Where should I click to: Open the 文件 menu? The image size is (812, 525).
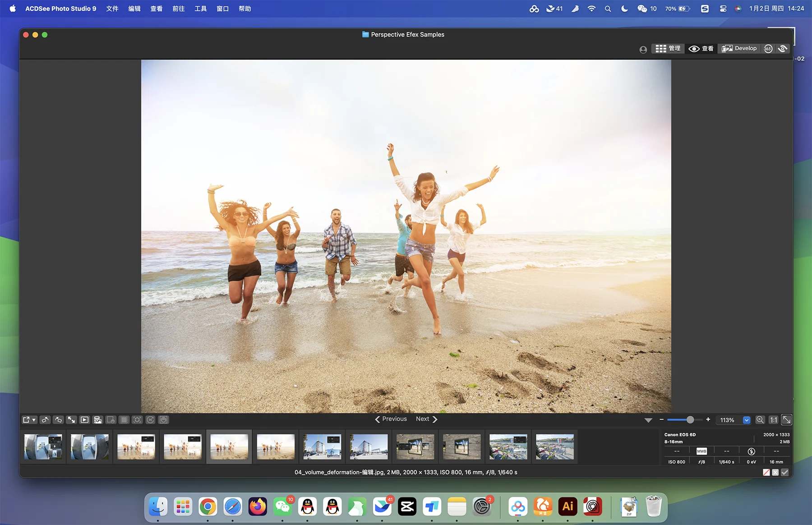point(112,9)
